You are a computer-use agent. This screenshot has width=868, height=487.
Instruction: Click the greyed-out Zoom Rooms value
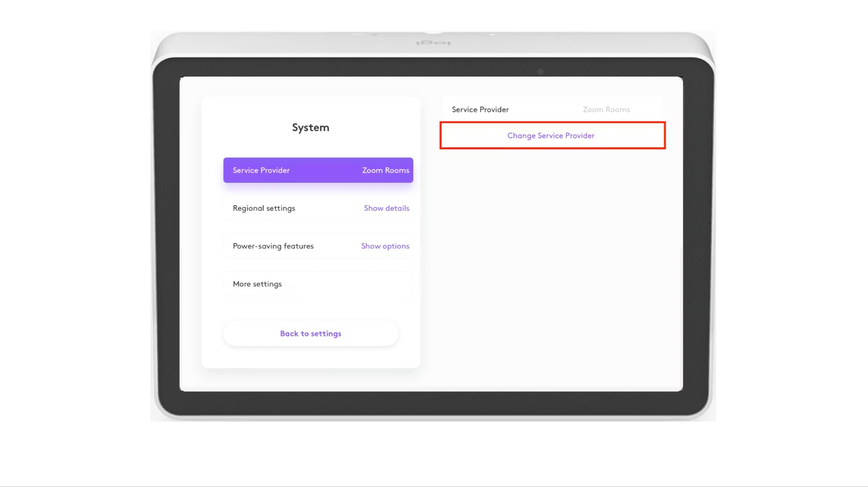point(606,109)
